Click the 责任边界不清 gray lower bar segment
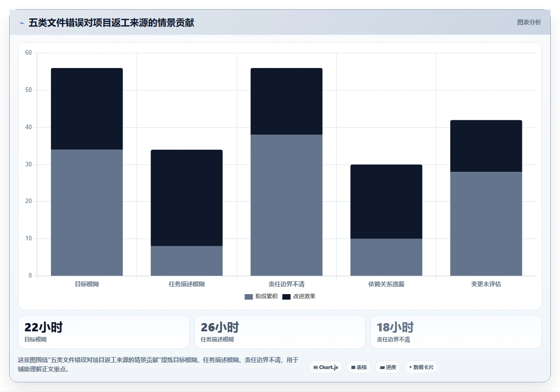 [x=286, y=205]
